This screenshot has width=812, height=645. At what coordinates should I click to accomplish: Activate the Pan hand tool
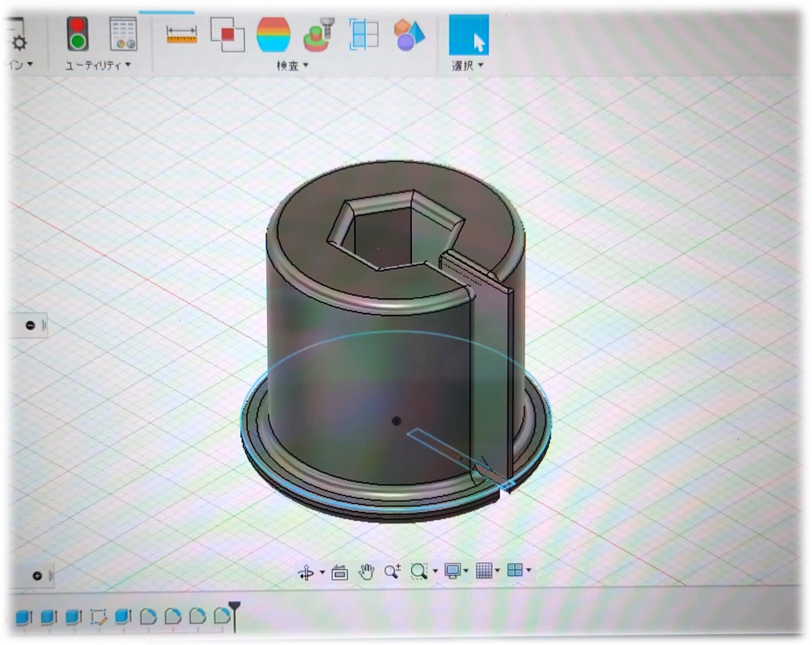[366, 572]
